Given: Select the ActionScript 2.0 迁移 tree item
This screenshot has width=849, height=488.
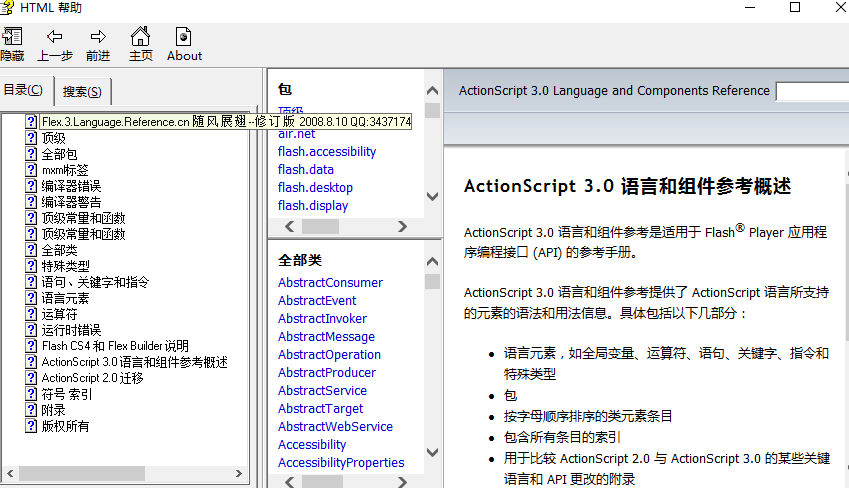Looking at the screenshot, I should tap(92, 378).
